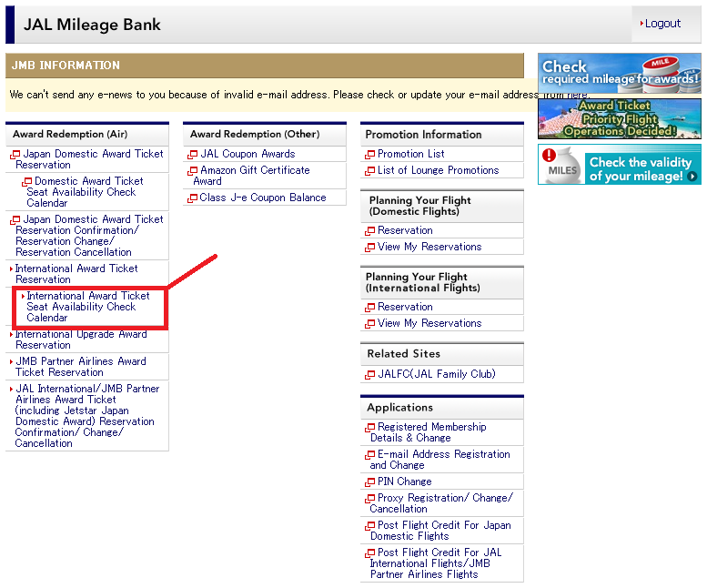Open View My Reservations under International Flights
707x588 pixels.
pos(429,323)
